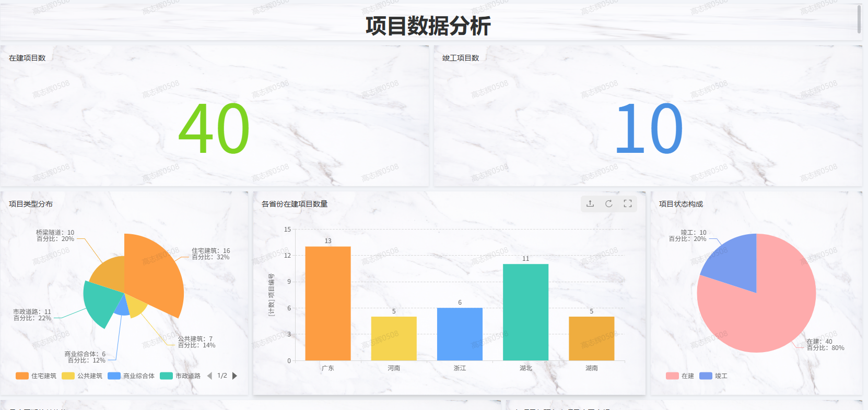Toggle 竣工 legend in status chart

tap(713, 376)
